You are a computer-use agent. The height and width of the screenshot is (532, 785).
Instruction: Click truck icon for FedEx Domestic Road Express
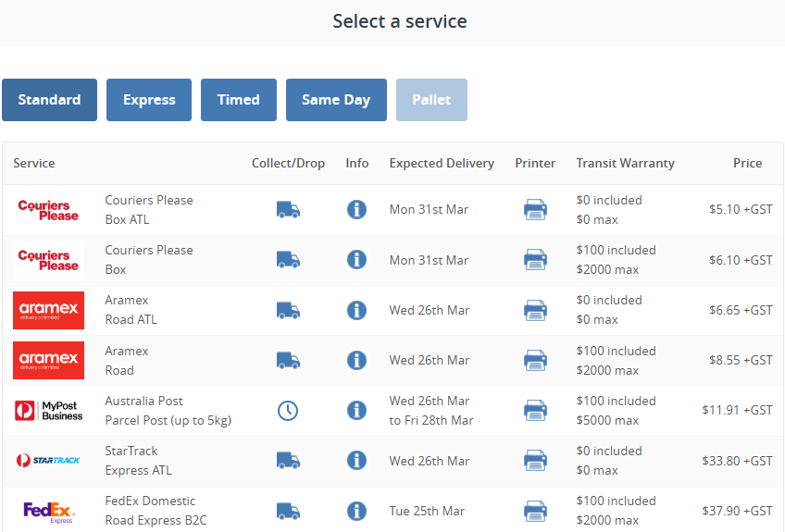[288, 511]
